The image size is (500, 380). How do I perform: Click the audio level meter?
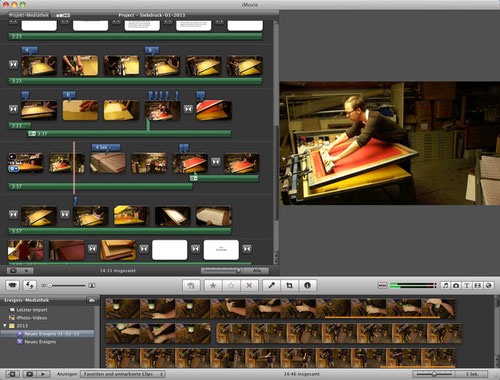[x=413, y=286]
